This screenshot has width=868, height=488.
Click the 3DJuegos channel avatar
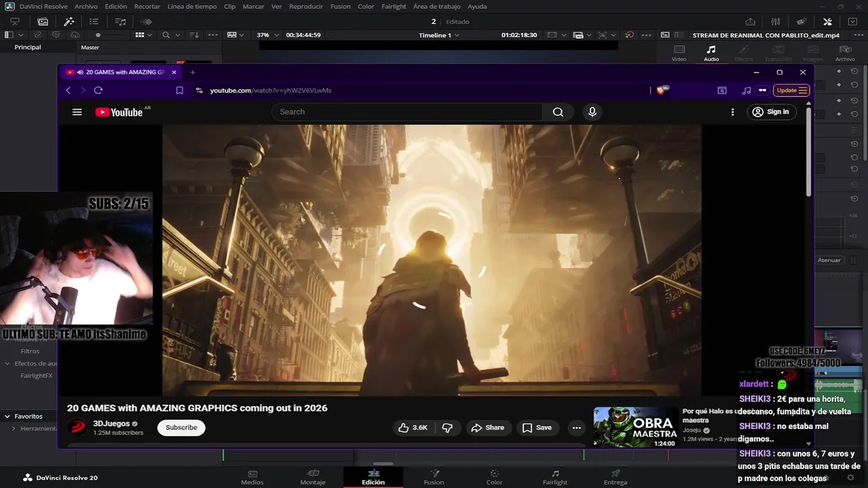78,428
